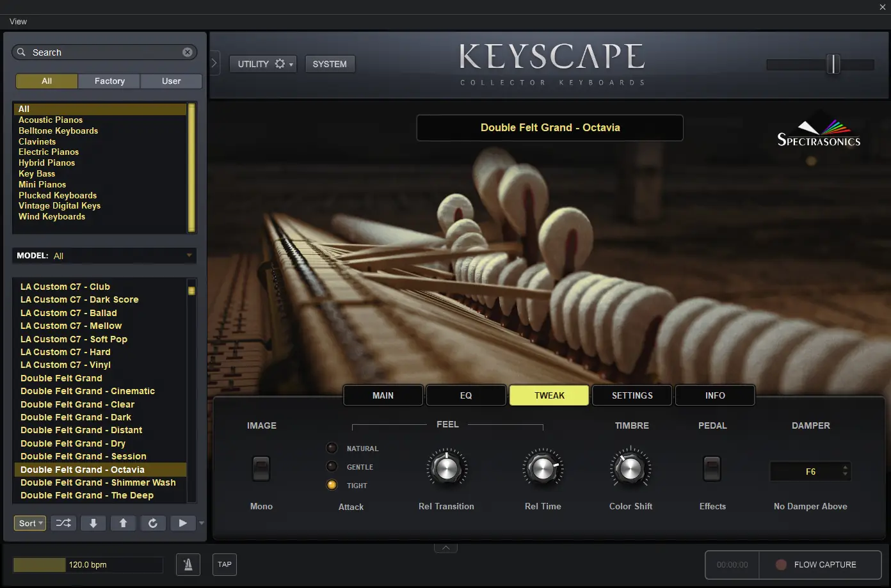Click the Rel Time knob
This screenshot has height=588, width=891.
(x=543, y=469)
